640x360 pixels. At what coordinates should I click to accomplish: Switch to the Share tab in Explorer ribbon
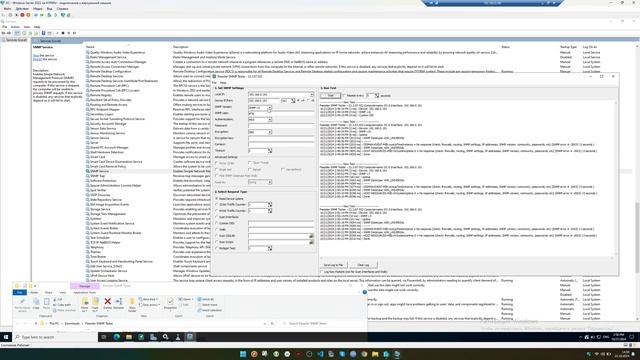tap(49, 292)
